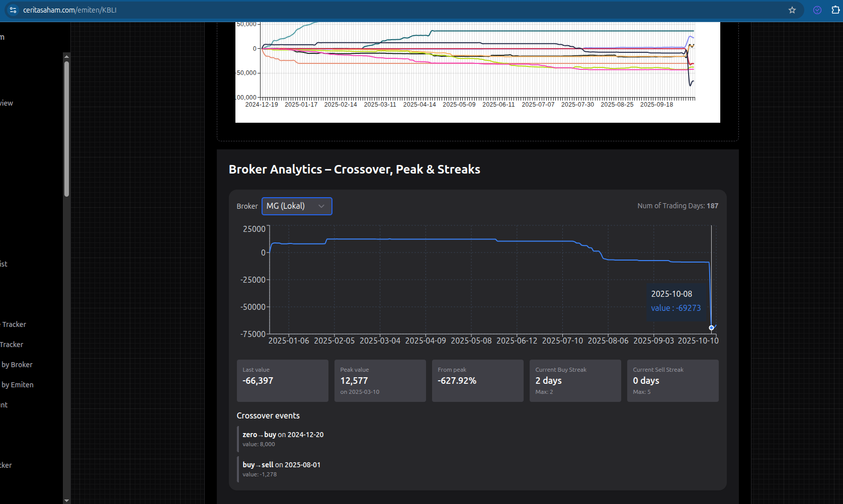Select the Last value stat card
This screenshot has width=843, height=504.
[x=282, y=381]
